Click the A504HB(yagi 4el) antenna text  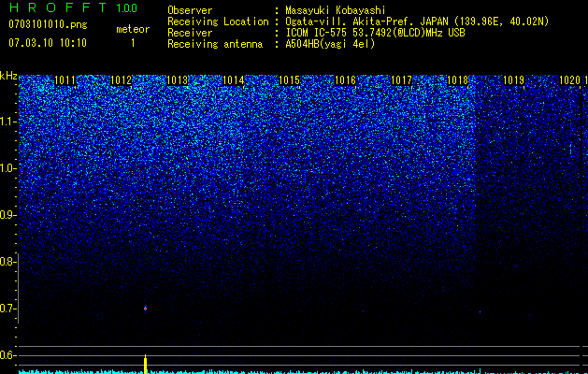[330, 44]
